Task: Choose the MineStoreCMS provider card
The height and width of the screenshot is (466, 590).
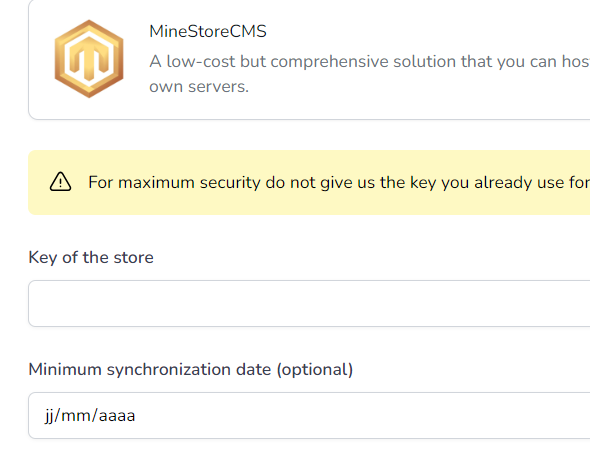Action: pos(309,59)
